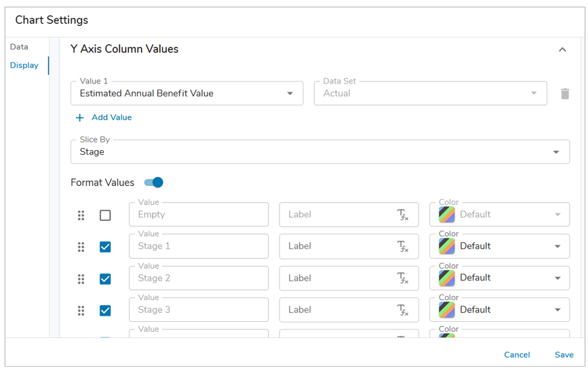Turn off Format Values toggle
588x368 pixels.
tap(154, 183)
